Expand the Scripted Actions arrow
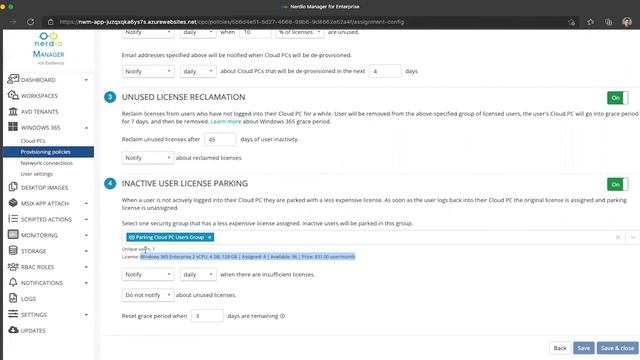 [x=86, y=219]
